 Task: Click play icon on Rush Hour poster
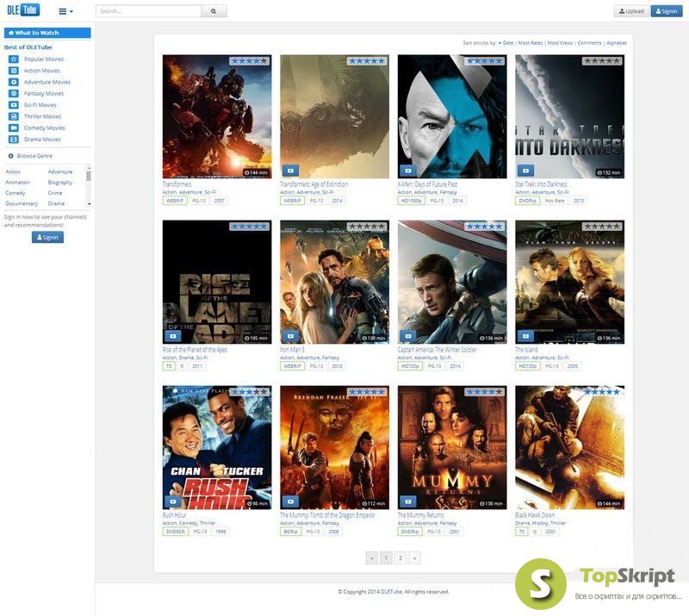[x=173, y=501]
